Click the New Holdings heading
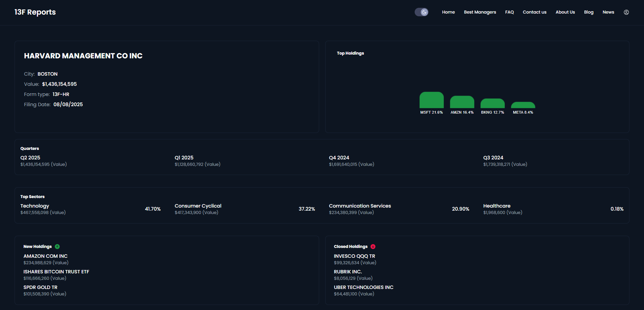 tap(38, 247)
